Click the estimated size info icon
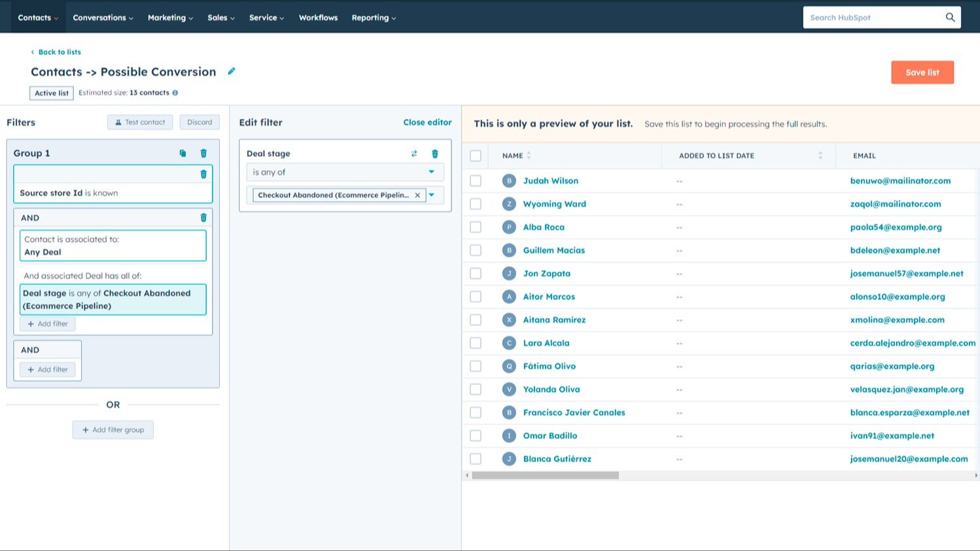The image size is (980, 551). [x=175, y=93]
